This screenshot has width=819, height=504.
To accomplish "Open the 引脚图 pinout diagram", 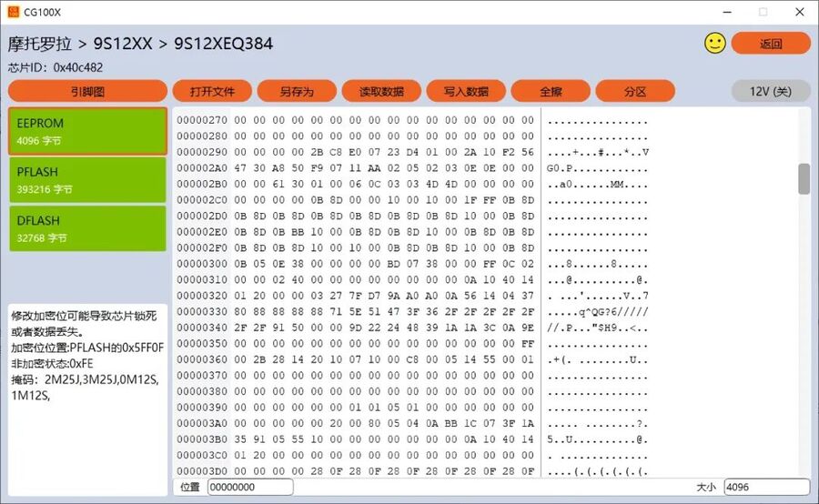I will coord(87,91).
